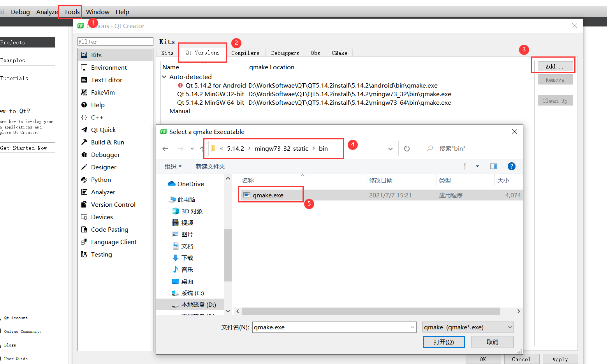Toggle the preview pane in the file dialog
Viewport: 607px width, 364px height.
tap(493, 166)
